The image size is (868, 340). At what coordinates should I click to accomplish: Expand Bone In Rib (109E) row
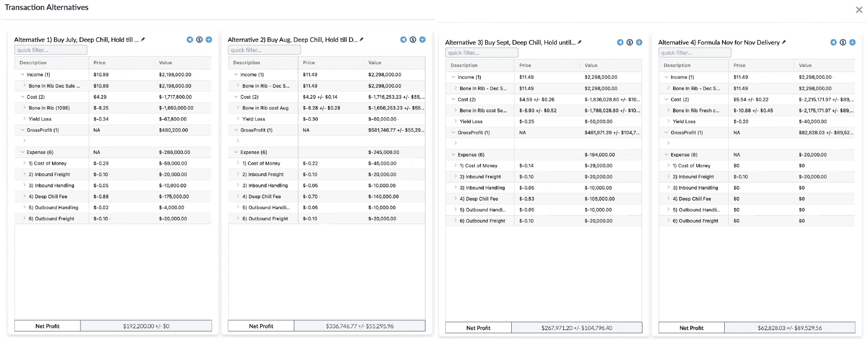[24, 108]
